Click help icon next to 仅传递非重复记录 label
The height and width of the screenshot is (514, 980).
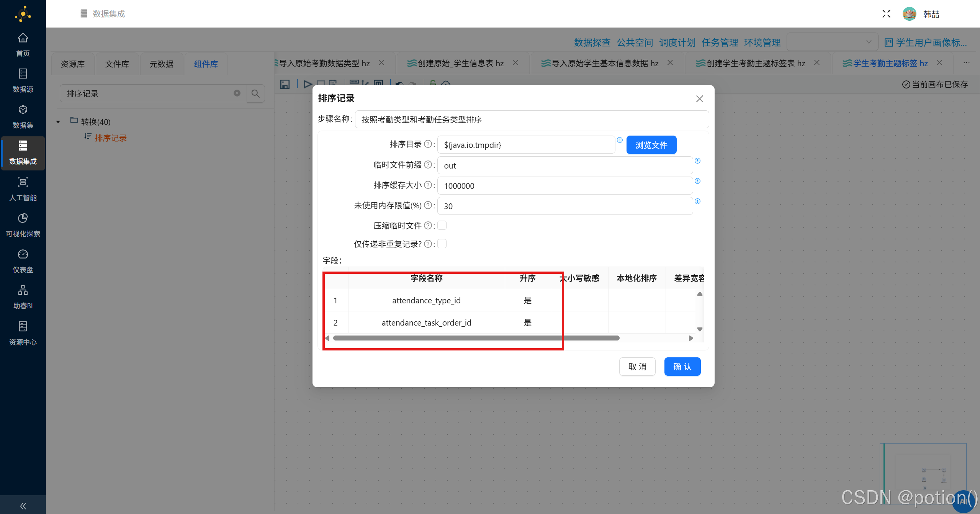click(x=428, y=244)
